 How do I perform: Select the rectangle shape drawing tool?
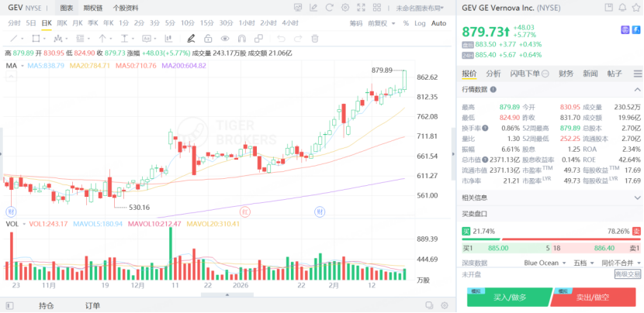point(36,39)
